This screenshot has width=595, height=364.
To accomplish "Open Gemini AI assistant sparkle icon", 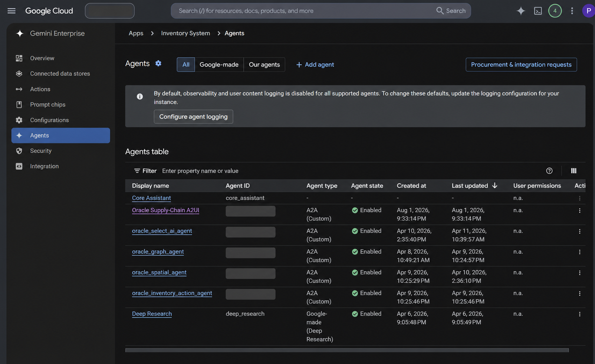I will tap(521, 11).
